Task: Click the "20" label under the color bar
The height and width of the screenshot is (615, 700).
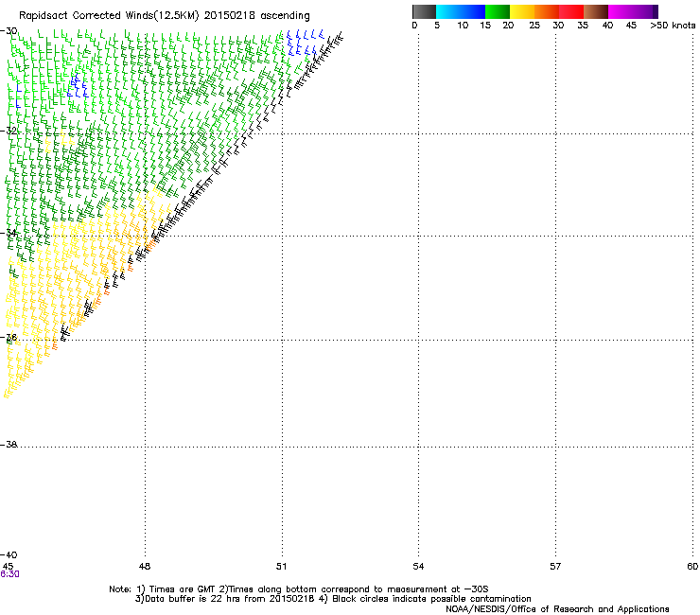Action: [x=508, y=26]
